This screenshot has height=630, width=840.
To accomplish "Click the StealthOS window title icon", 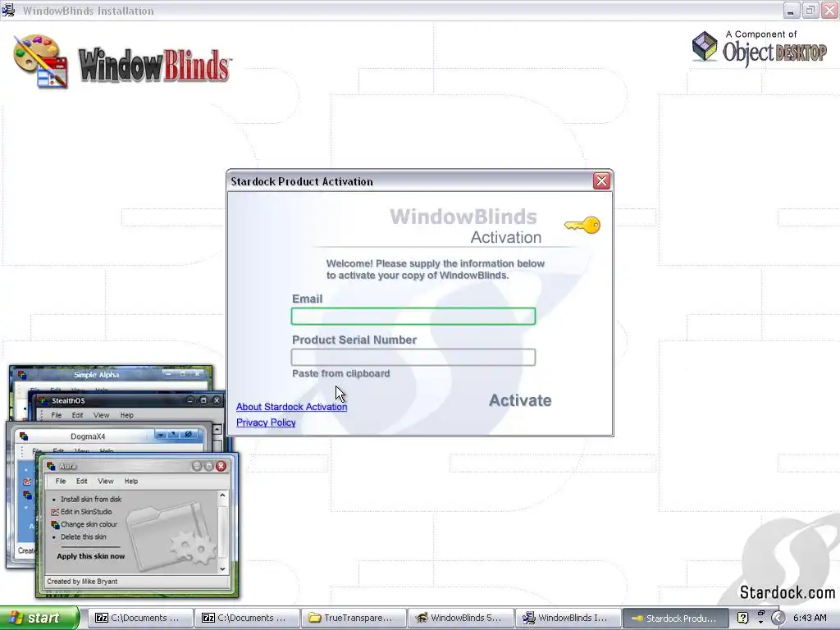I will (x=43, y=400).
